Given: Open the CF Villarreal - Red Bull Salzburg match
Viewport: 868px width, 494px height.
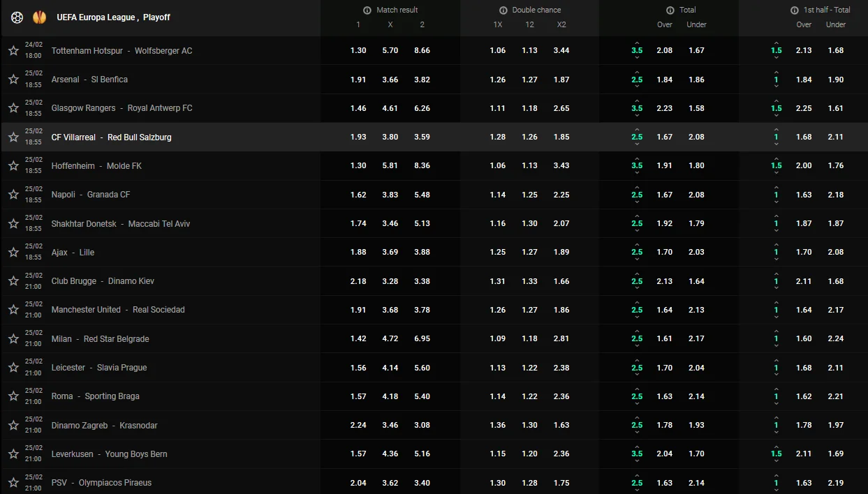Looking at the screenshot, I should tap(111, 137).
